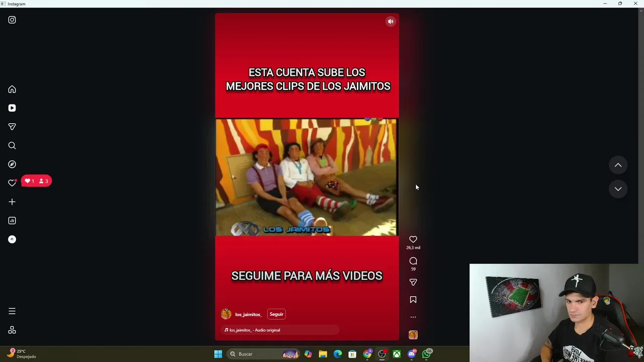Open comments on the reel
This screenshot has height=362, width=644.
[x=413, y=261]
